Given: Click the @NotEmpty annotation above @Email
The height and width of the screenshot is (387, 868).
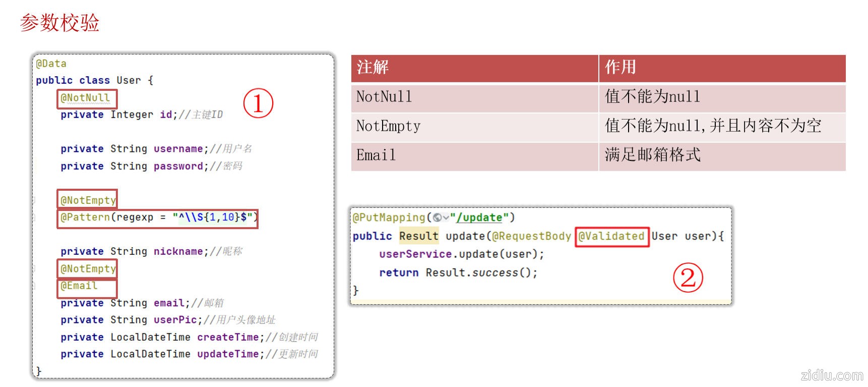Looking at the screenshot, I should click(x=87, y=268).
